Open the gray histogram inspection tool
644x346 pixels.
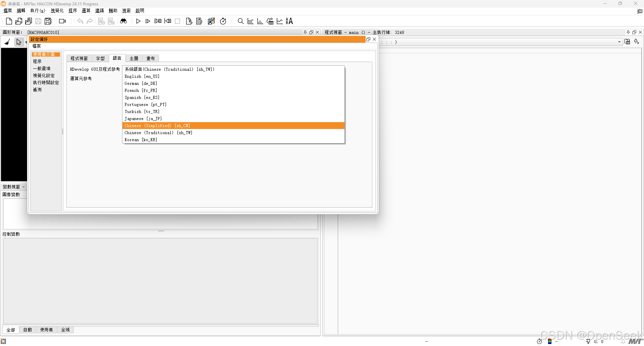(250, 21)
